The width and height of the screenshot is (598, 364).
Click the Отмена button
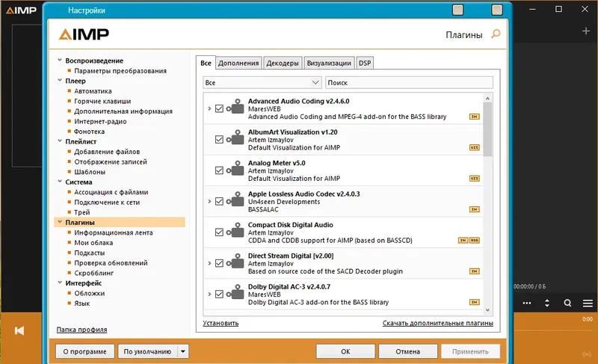click(x=407, y=351)
